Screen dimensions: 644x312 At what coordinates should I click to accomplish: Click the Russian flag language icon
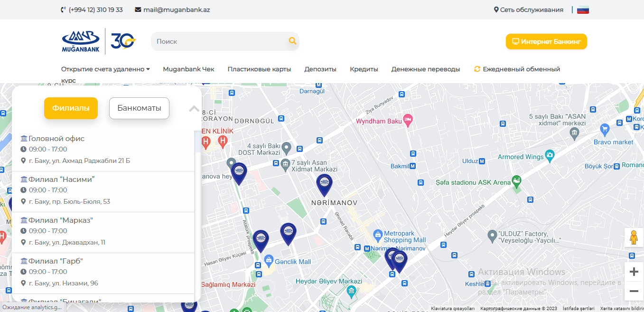click(583, 10)
